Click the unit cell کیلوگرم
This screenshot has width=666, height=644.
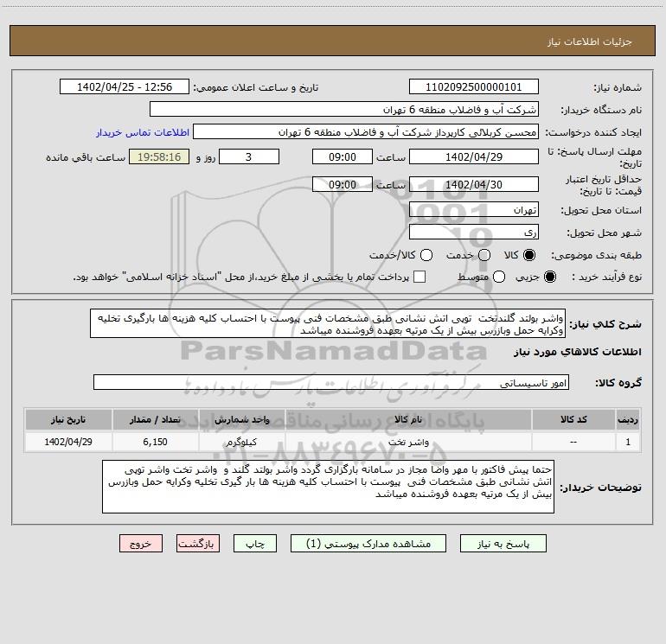coord(241,442)
